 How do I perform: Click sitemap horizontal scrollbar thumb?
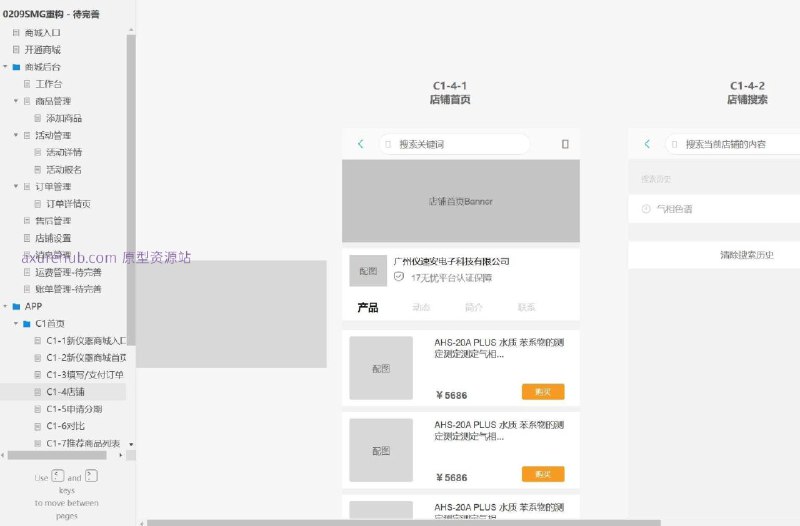click(x=57, y=456)
